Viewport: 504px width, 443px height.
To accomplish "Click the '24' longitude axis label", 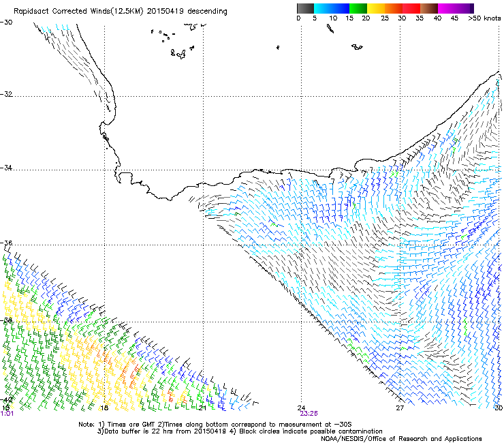I will click(x=301, y=408).
